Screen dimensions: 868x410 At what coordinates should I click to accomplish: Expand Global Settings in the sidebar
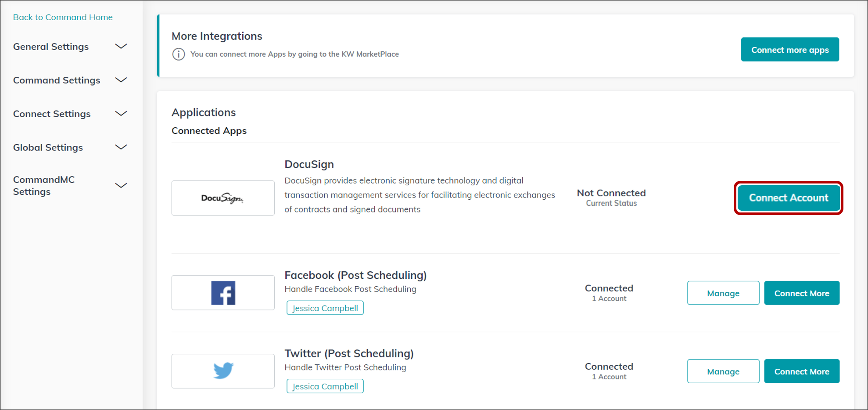[121, 147]
